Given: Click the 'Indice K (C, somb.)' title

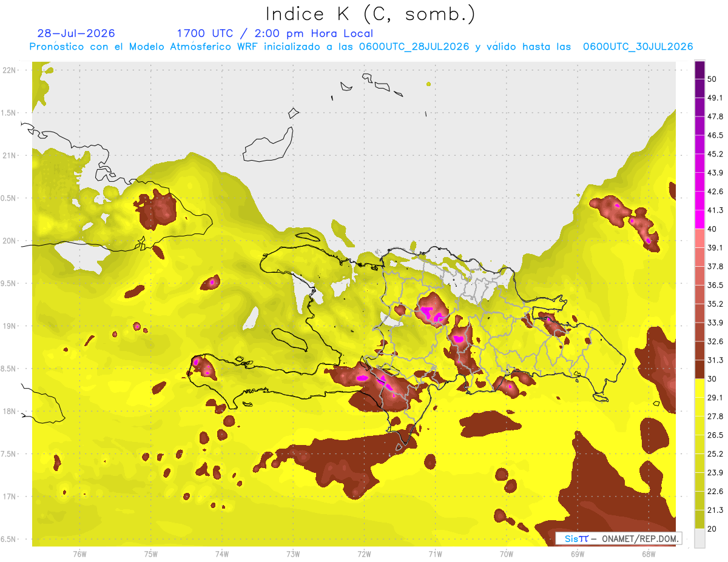Looking at the screenshot, I should pos(370,14).
